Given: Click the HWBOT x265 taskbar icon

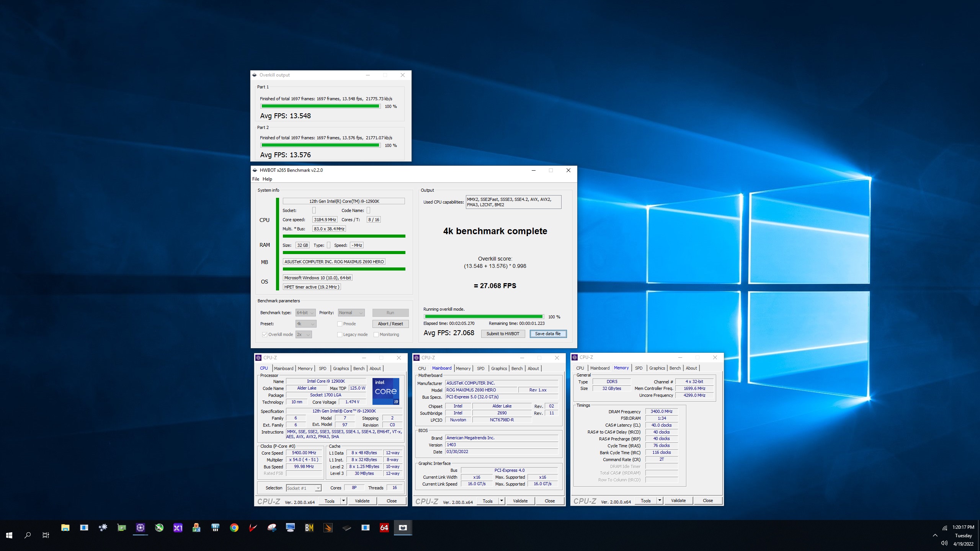Looking at the screenshot, I should pyautogui.click(x=403, y=528).
